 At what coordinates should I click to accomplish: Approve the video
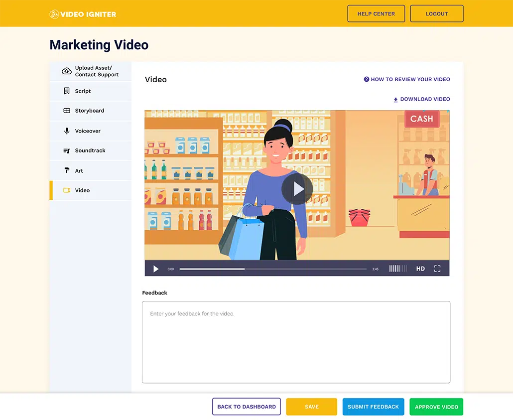click(436, 407)
